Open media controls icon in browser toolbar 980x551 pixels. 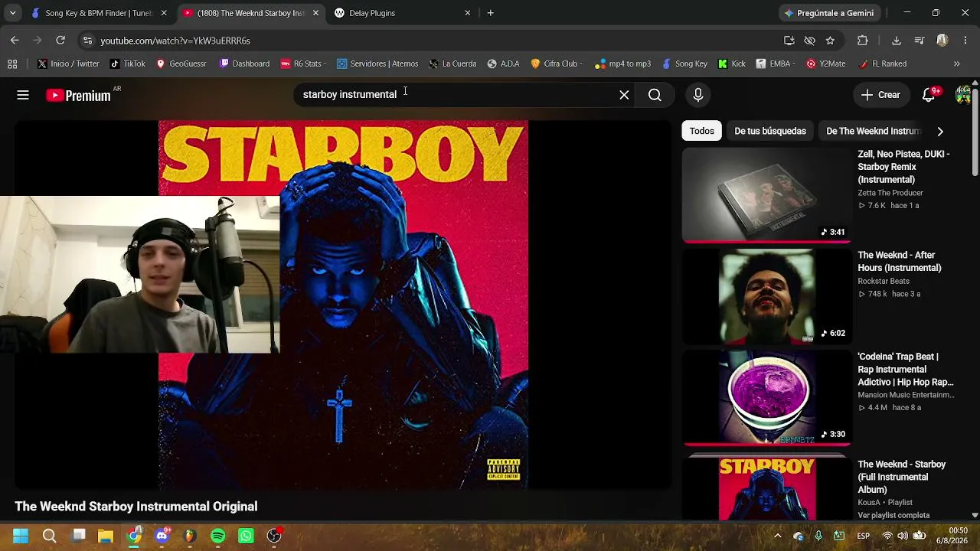point(920,41)
